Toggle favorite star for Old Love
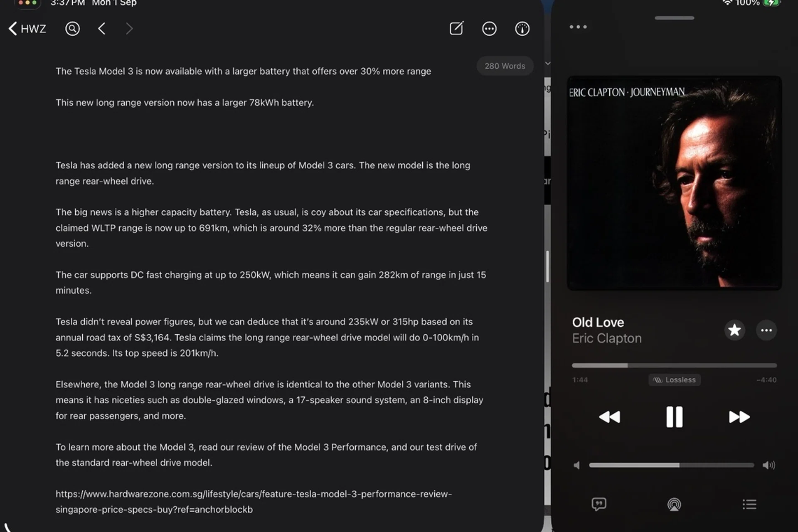 [734, 330]
